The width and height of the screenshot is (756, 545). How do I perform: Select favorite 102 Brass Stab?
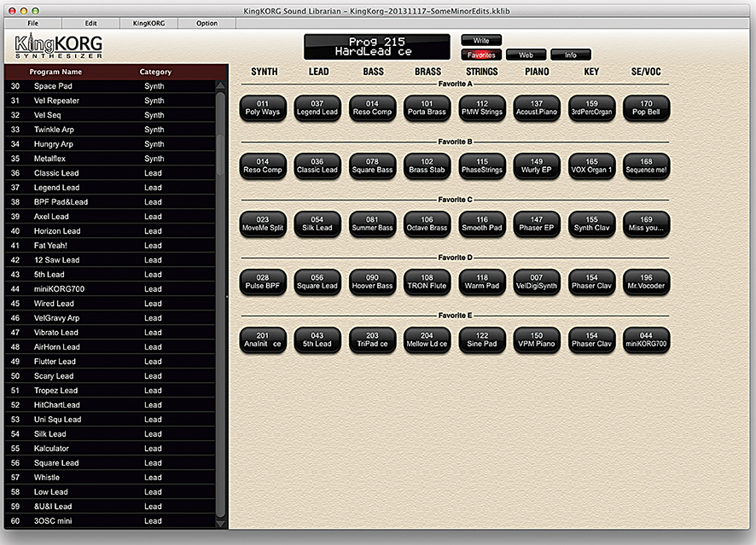click(x=427, y=165)
